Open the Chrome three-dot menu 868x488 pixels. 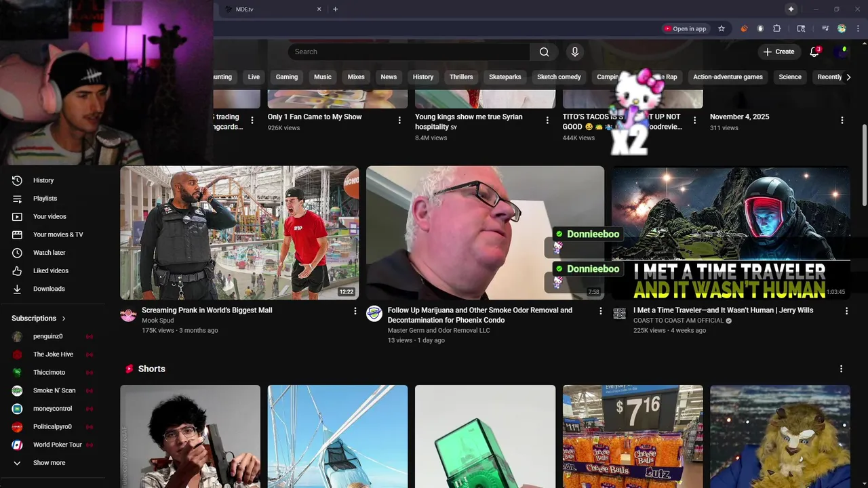[x=858, y=28]
